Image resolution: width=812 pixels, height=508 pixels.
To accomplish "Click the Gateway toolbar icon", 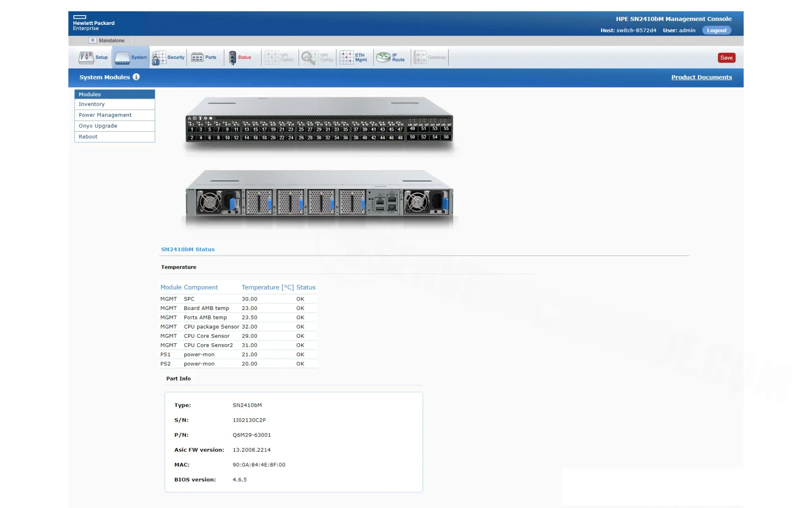I will coord(420,58).
